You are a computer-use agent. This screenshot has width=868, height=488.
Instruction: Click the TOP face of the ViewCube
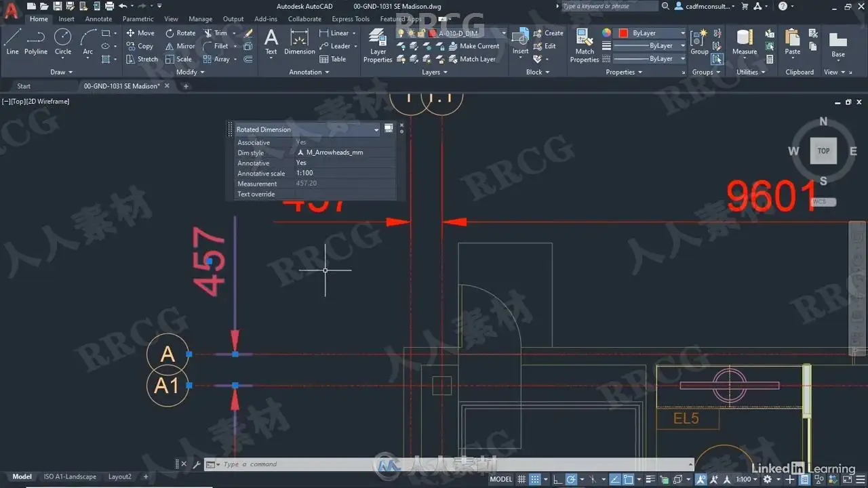coord(823,151)
